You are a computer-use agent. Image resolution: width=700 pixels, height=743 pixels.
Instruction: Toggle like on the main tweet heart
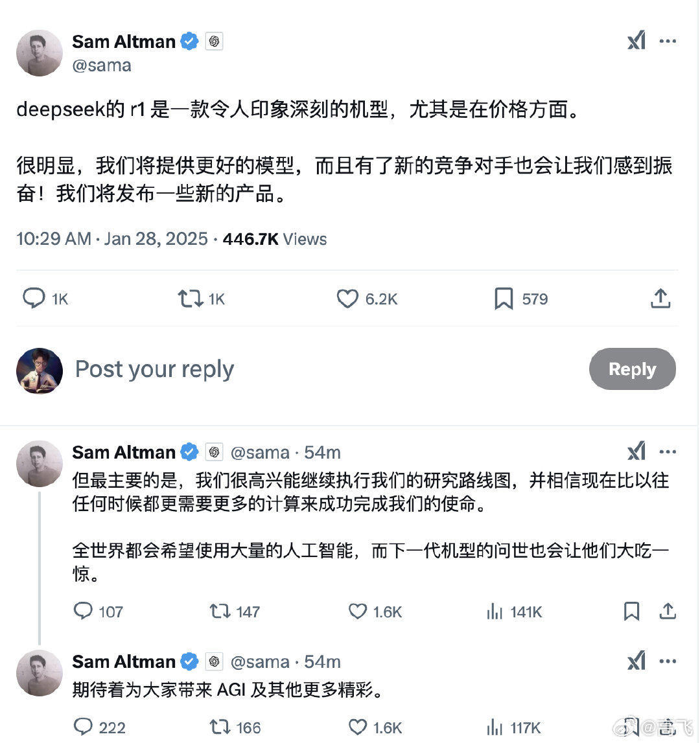347,299
